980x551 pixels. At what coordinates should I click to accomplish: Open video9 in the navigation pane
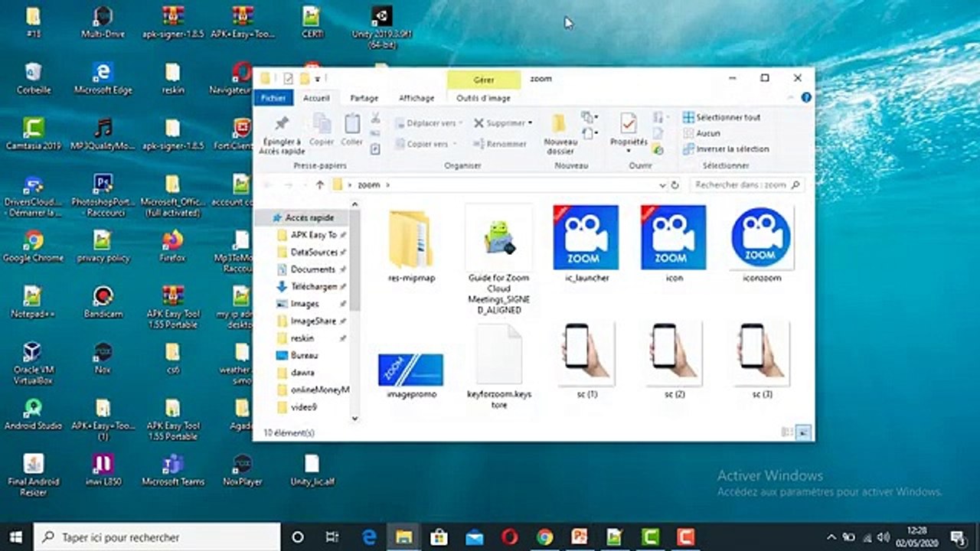(x=297, y=407)
